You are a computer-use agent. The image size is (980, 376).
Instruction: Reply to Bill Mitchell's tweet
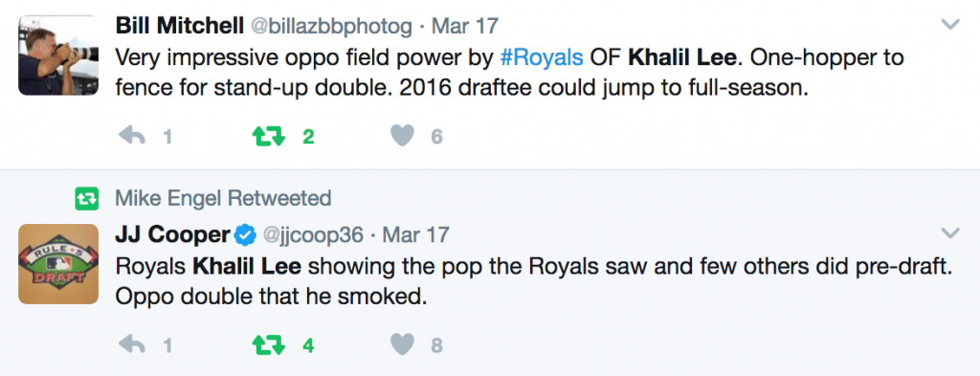coord(132,136)
